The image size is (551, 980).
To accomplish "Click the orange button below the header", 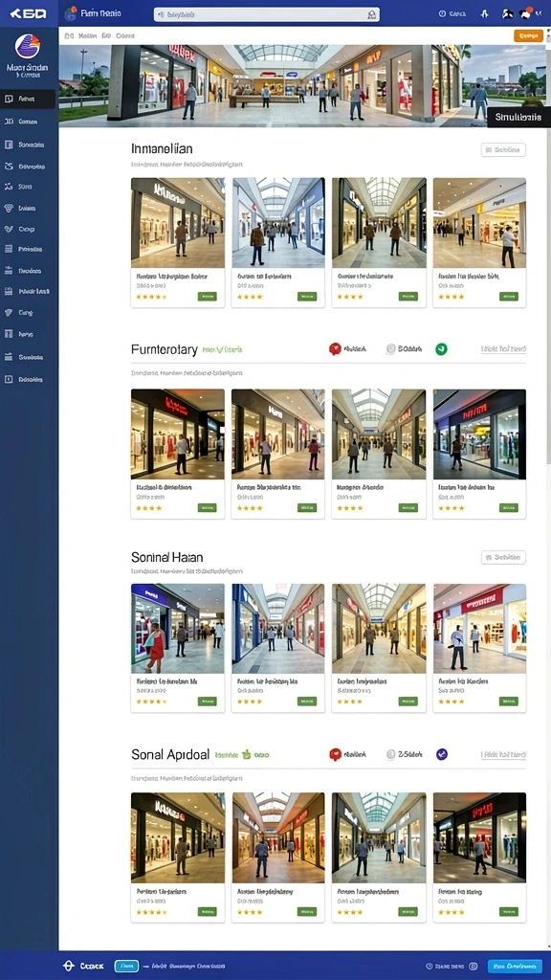I will click(528, 36).
